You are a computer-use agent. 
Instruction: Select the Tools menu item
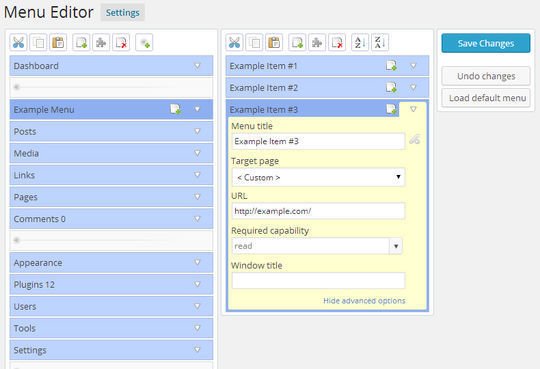tap(111, 328)
